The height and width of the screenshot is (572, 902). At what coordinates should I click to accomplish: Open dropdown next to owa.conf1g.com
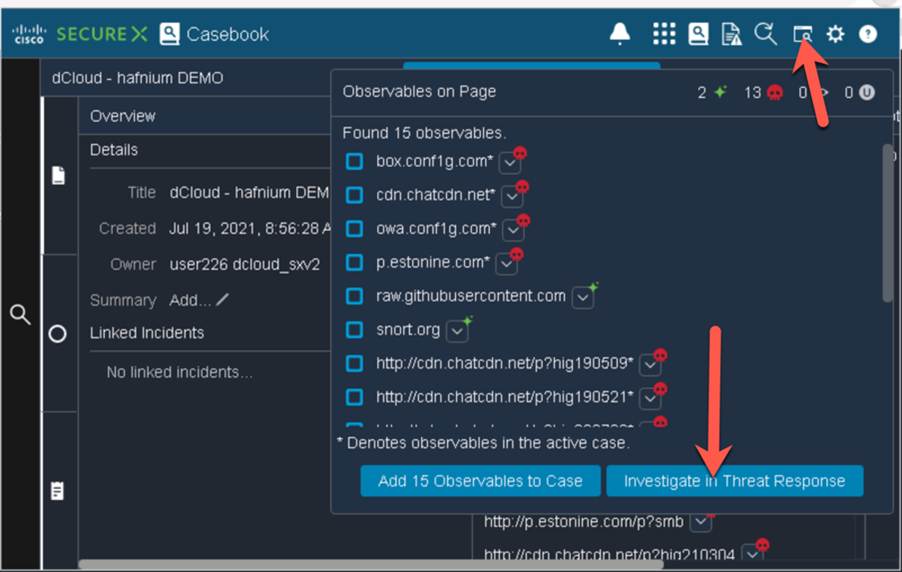pos(513,231)
